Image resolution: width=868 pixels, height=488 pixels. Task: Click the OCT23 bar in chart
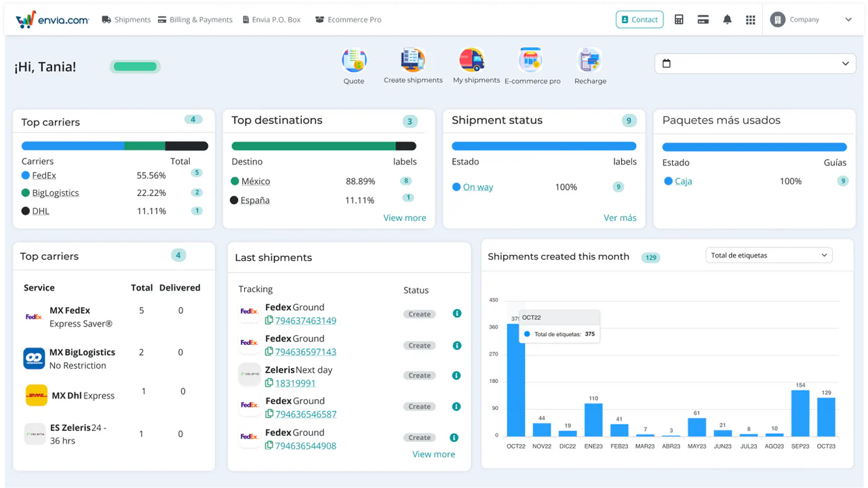[826, 417]
